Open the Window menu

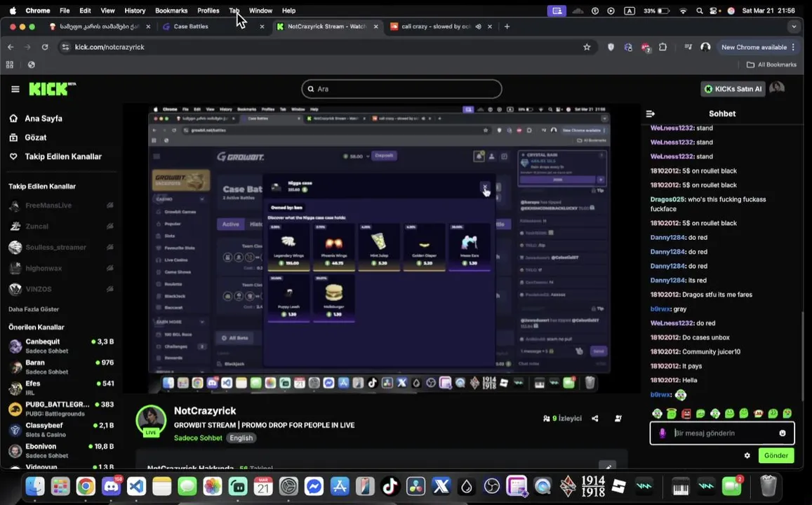tap(260, 11)
